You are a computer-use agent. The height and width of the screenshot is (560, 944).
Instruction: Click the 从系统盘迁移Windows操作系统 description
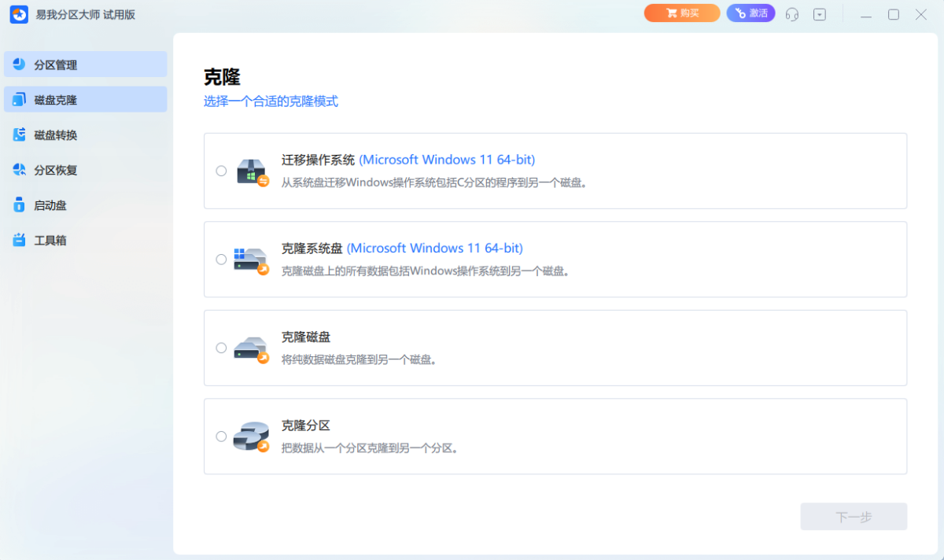(x=435, y=182)
